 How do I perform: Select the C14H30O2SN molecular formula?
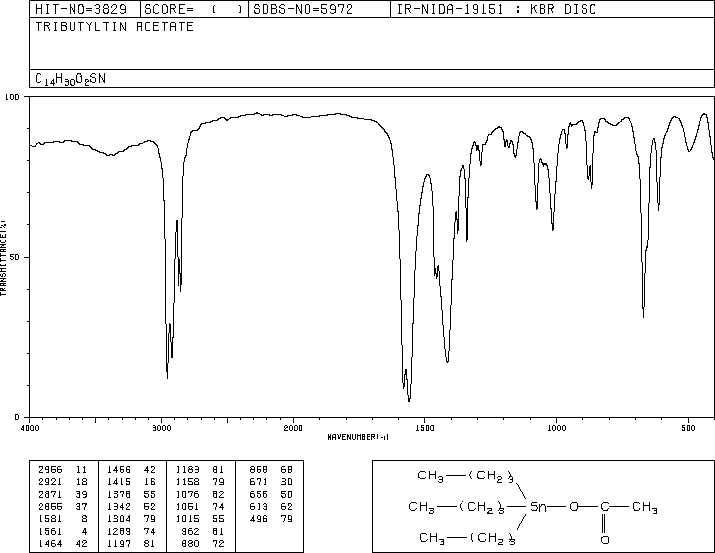click(x=70, y=79)
